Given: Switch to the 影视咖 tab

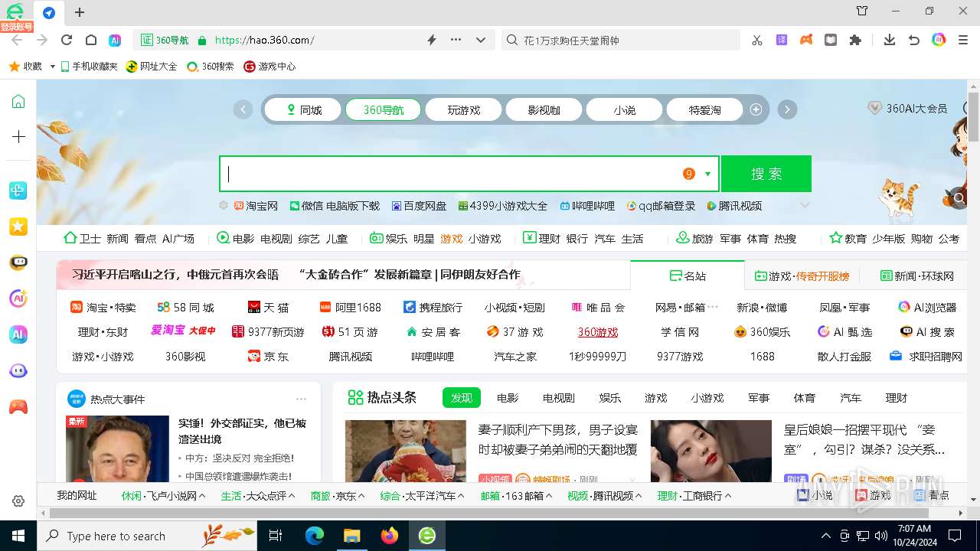Looking at the screenshot, I should coord(544,109).
